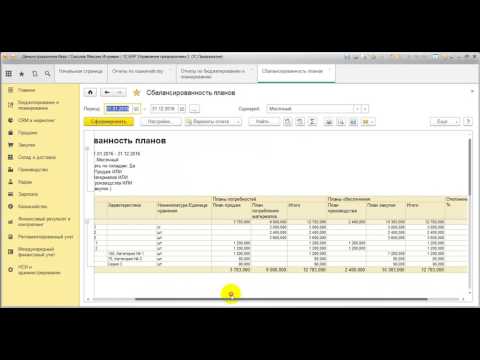Image resolution: width=480 pixels, height=360 pixels.
Task: Open the help question mark button
Action: pyautogui.click(x=468, y=122)
